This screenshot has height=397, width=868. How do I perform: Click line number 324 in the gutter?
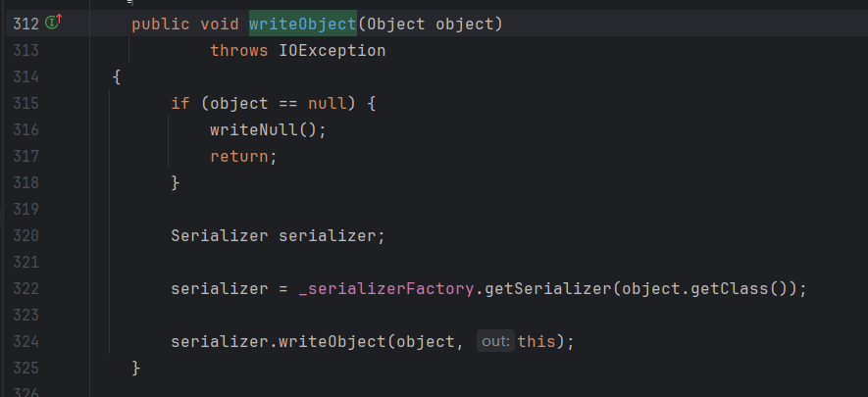[26, 341]
